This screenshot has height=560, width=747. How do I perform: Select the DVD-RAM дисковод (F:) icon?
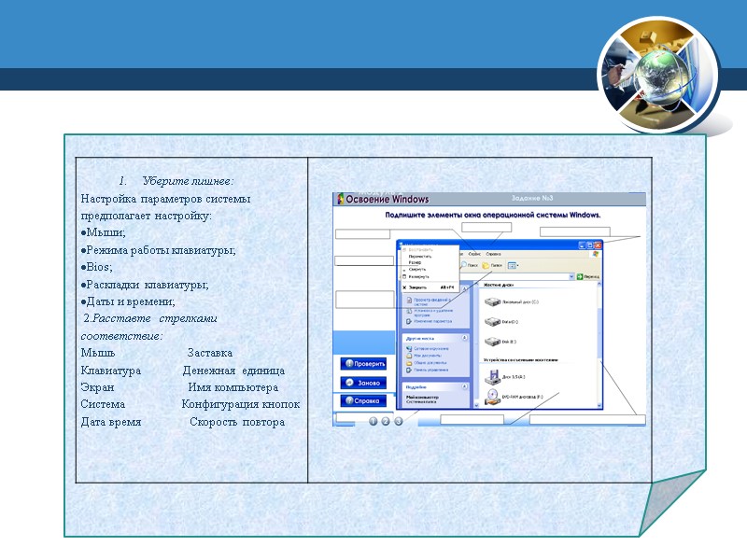click(x=493, y=397)
